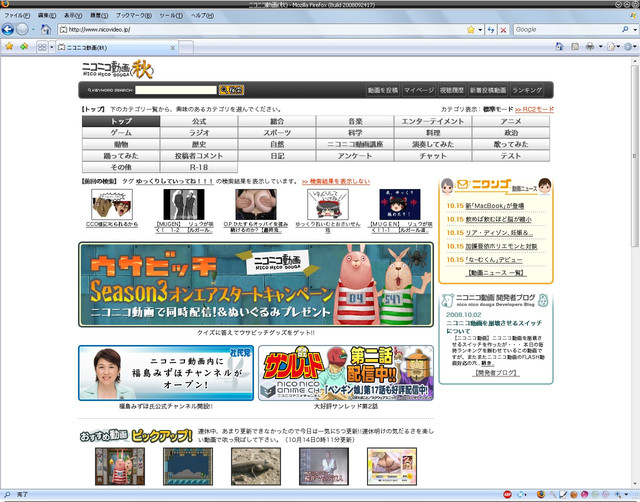Open the 編集(E) menu
The height and width of the screenshot is (502, 640).
(47, 16)
